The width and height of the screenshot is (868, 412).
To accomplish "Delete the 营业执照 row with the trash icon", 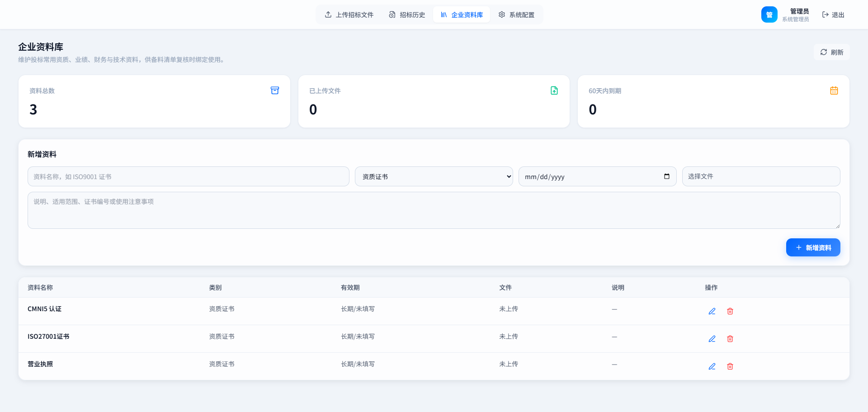I will (730, 366).
